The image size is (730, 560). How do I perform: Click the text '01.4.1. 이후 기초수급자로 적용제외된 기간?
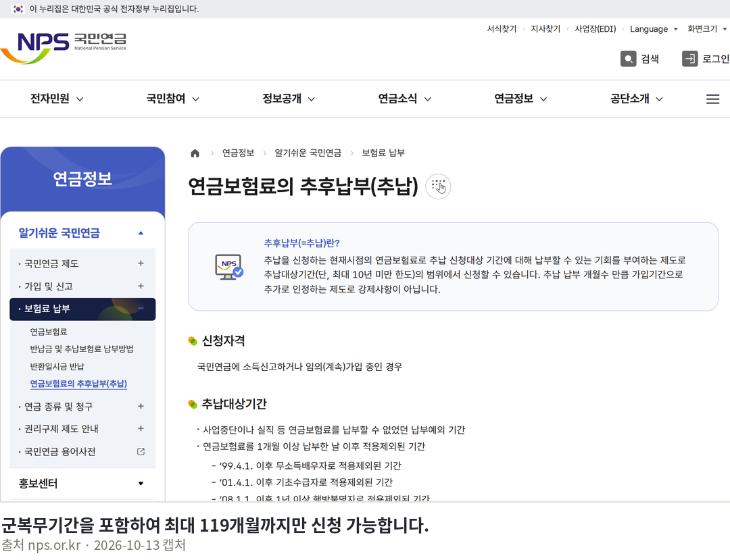tap(306, 482)
